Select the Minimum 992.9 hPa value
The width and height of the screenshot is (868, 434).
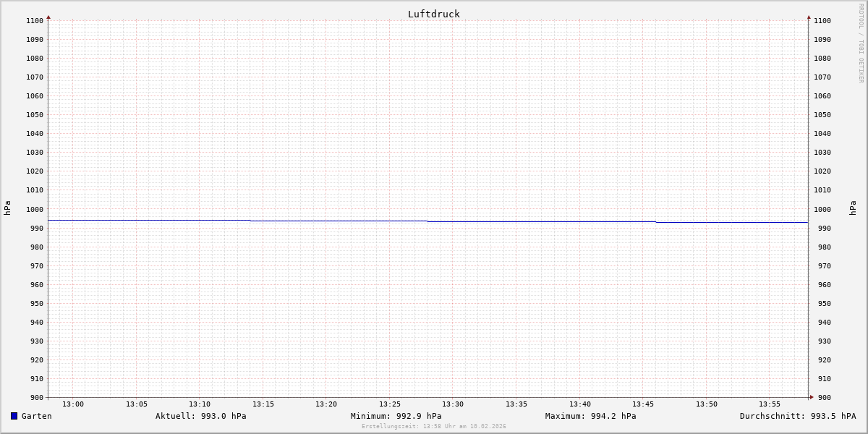[x=396, y=416]
